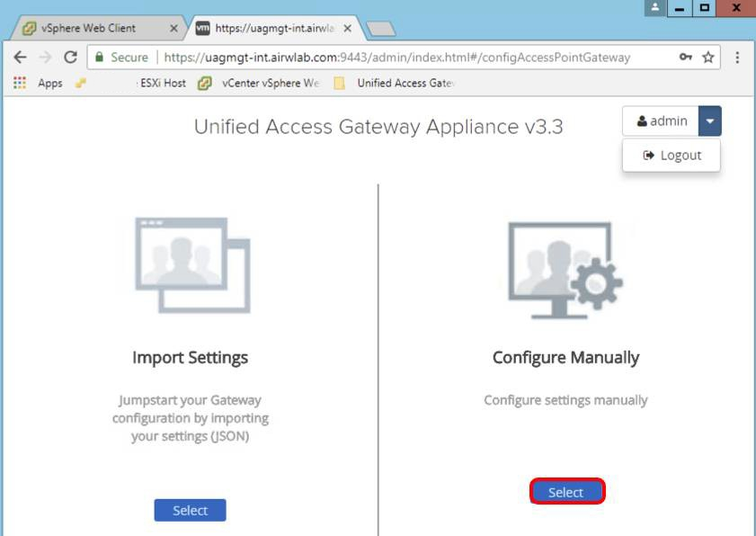Expand the dropdown arrow beside admin

[x=709, y=121]
